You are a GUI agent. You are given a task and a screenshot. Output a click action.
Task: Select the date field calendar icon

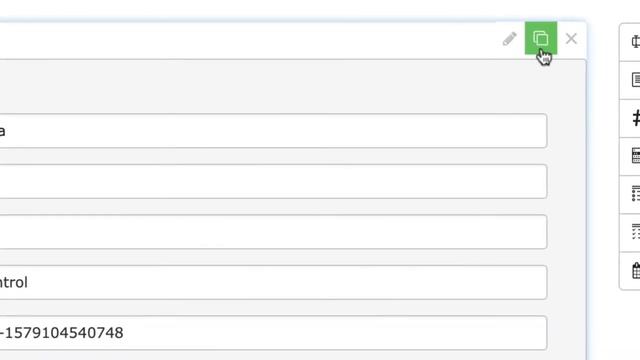click(635, 270)
